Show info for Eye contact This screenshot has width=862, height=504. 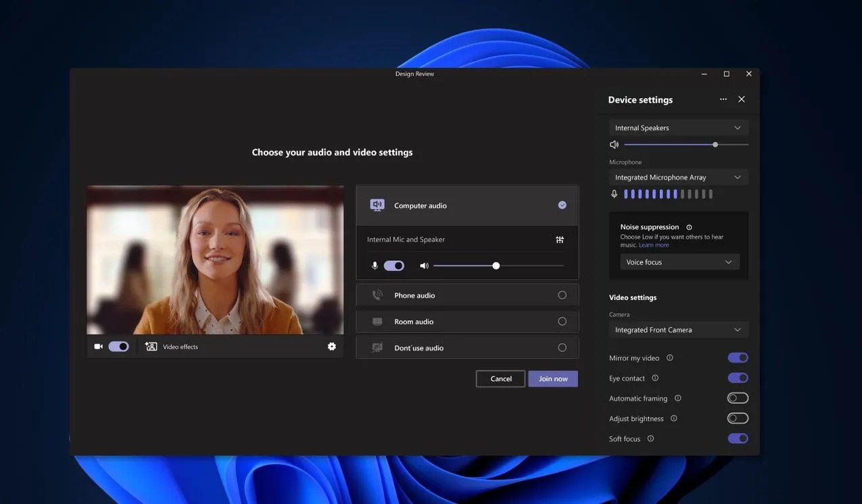click(655, 378)
